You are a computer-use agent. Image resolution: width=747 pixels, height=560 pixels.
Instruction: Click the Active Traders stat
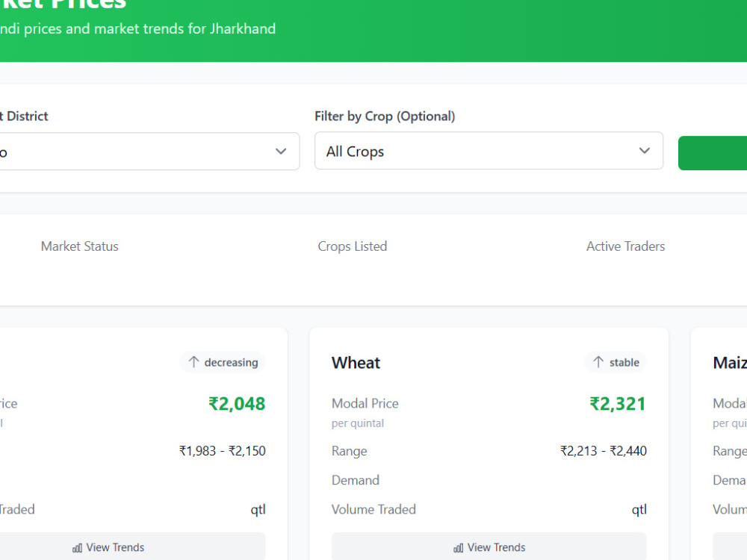click(x=625, y=246)
